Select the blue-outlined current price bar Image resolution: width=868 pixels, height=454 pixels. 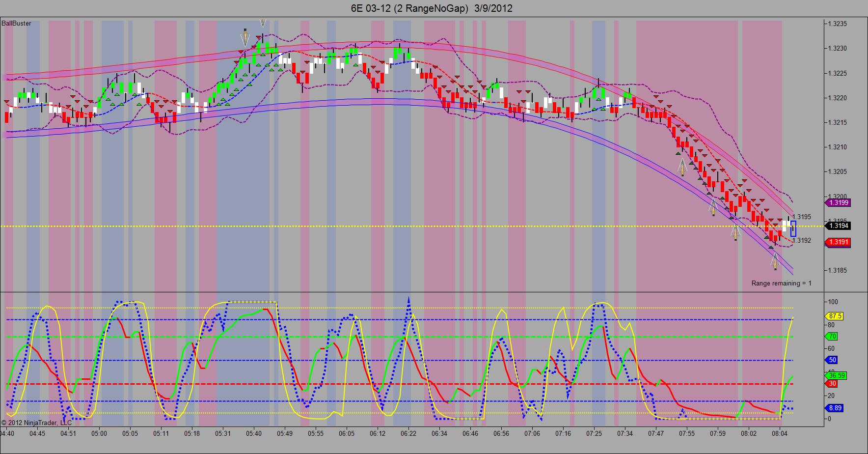click(793, 228)
